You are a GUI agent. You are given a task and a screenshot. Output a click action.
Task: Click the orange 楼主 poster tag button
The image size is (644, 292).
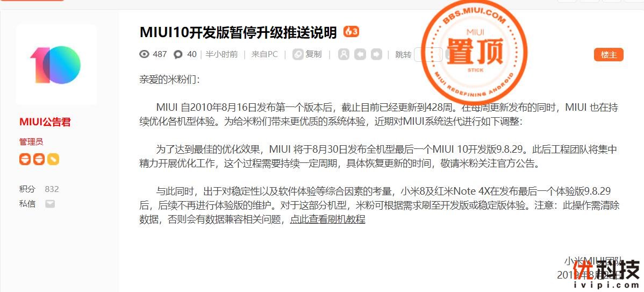point(609,55)
